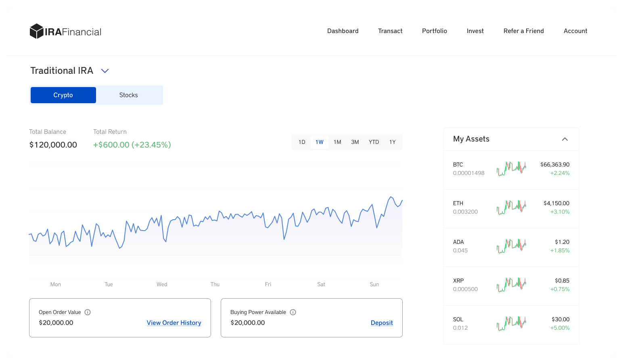
Task: Click the XRP asset name
Action: 458,281
